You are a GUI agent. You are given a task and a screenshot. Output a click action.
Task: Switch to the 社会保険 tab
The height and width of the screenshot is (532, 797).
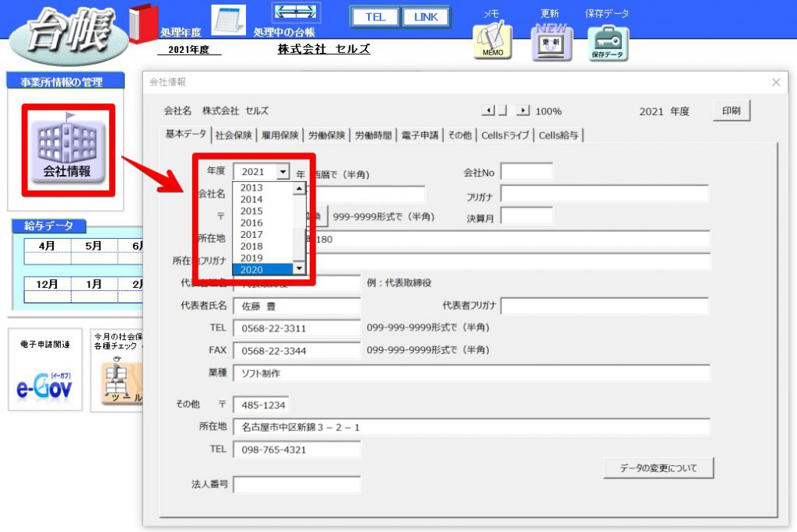pos(233,135)
